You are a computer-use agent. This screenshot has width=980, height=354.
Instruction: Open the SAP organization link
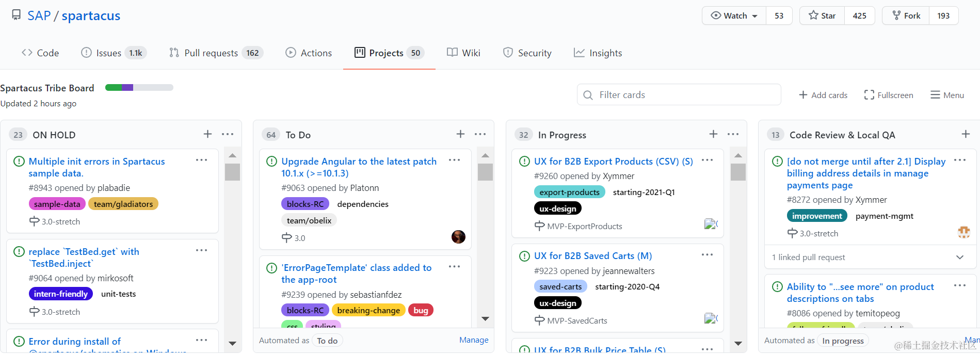click(x=39, y=15)
